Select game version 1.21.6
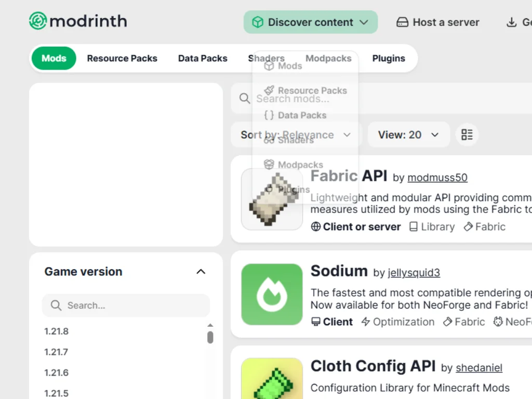 (x=56, y=373)
